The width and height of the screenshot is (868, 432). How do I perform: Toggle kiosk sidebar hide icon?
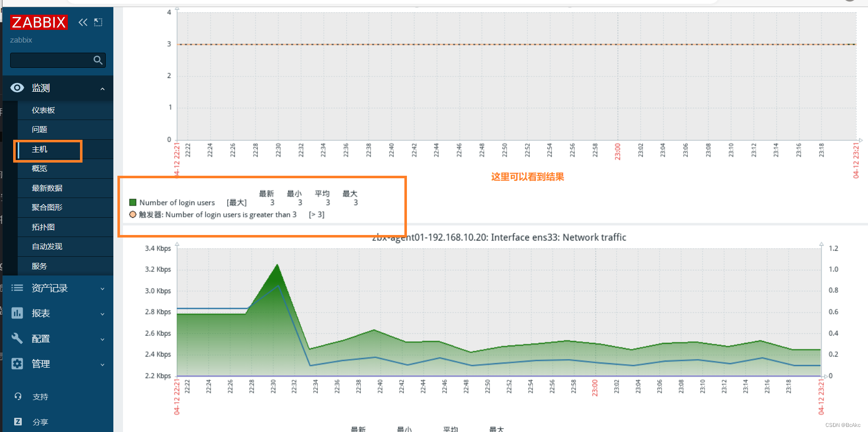click(98, 22)
